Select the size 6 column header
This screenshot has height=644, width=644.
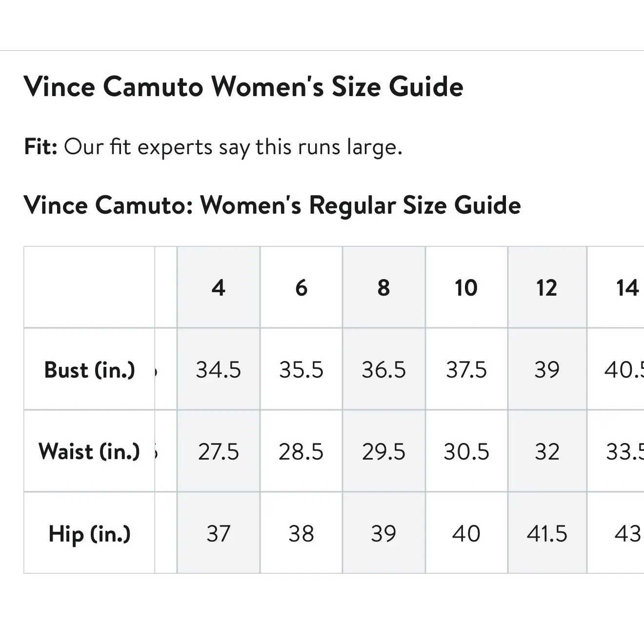(301, 288)
